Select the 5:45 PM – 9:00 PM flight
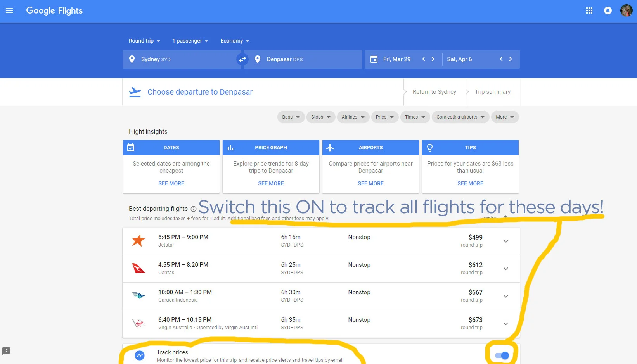 [321, 241]
